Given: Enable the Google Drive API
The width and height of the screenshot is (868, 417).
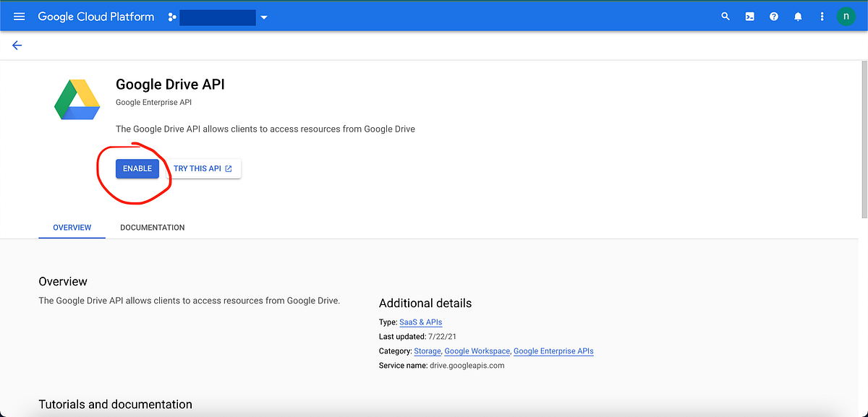Looking at the screenshot, I should click(x=137, y=168).
